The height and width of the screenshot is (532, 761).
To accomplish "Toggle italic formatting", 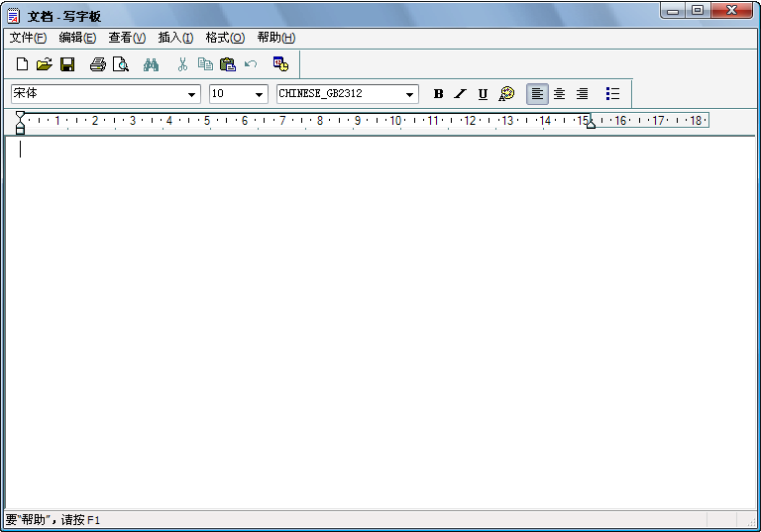I will tap(460, 94).
